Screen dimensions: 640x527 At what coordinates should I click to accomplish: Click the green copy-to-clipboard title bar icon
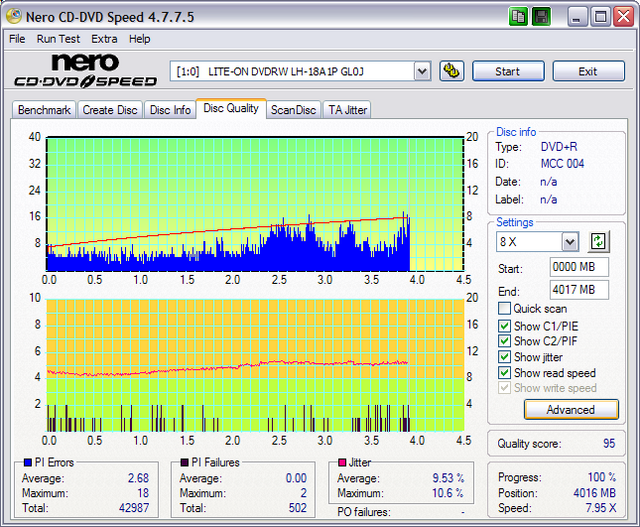click(x=518, y=17)
